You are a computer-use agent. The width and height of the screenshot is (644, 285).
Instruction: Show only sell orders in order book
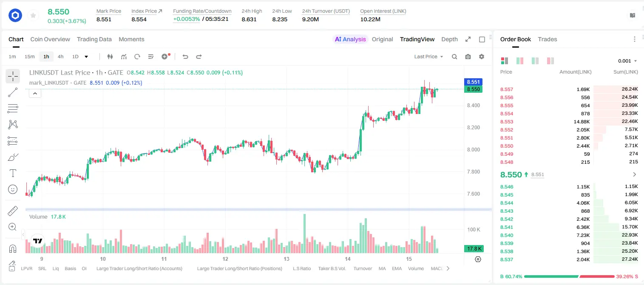pyautogui.click(x=550, y=61)
